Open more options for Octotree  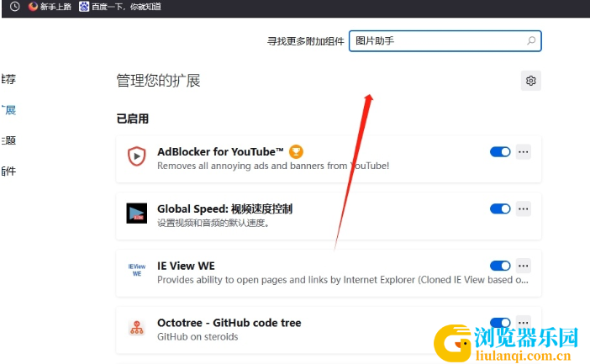[524, 322]
